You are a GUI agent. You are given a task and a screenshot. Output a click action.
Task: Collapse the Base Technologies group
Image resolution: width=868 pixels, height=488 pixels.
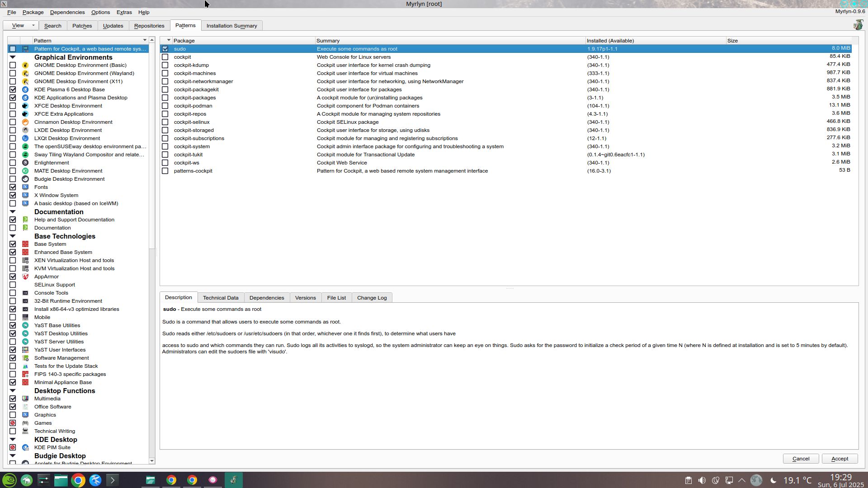pos(13,236)
